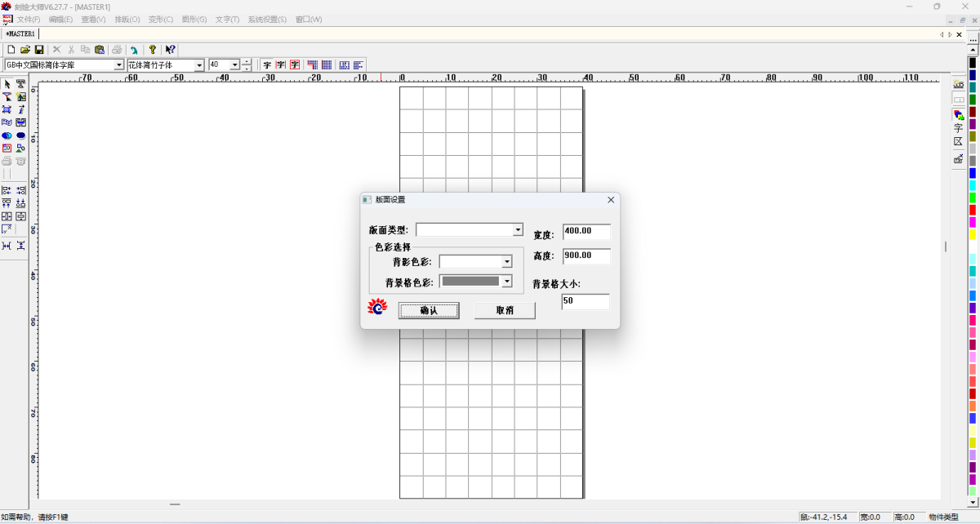Open the 文字(T) menu

pos(227,19)
